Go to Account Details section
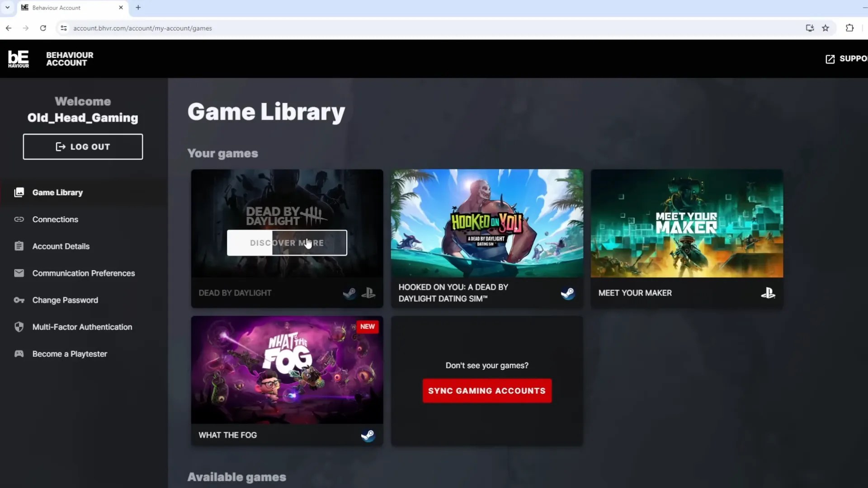 point(61,246)
